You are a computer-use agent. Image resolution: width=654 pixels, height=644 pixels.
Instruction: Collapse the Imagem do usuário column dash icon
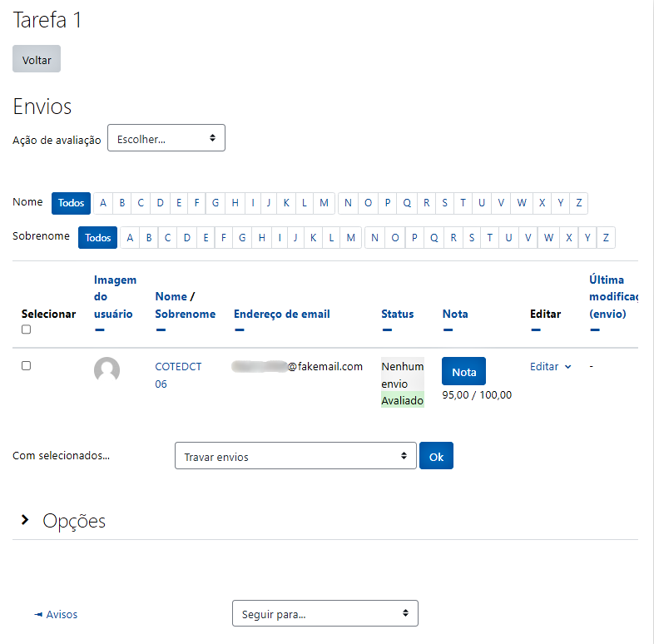99,330
